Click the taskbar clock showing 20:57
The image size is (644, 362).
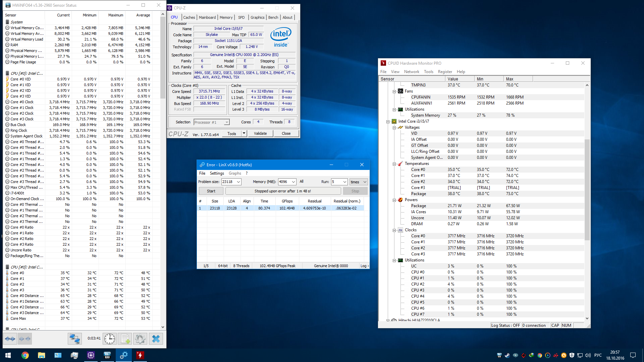615,355
